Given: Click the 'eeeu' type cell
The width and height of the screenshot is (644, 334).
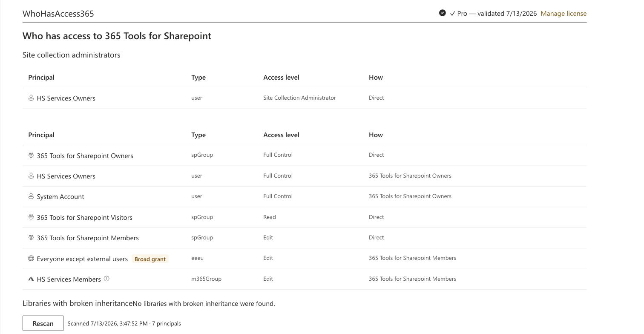Looking at the screenshot, I should (198, 258).
